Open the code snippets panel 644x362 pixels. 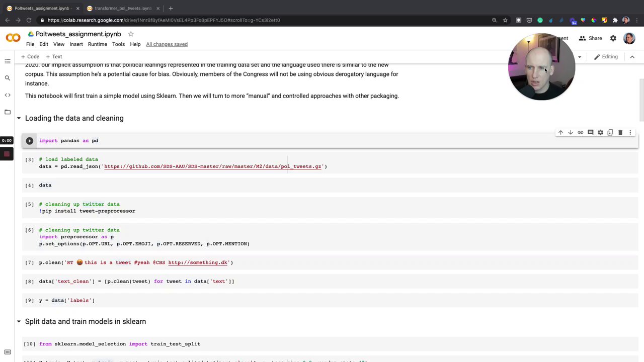click(x=8, y=95)
